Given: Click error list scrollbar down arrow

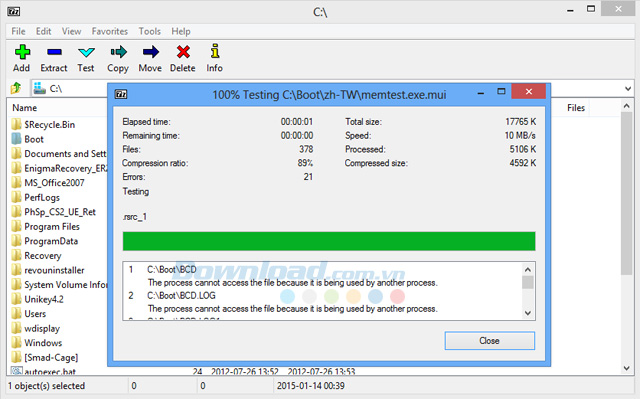Looking at the screenshot, I should click(x=528, y=313).
